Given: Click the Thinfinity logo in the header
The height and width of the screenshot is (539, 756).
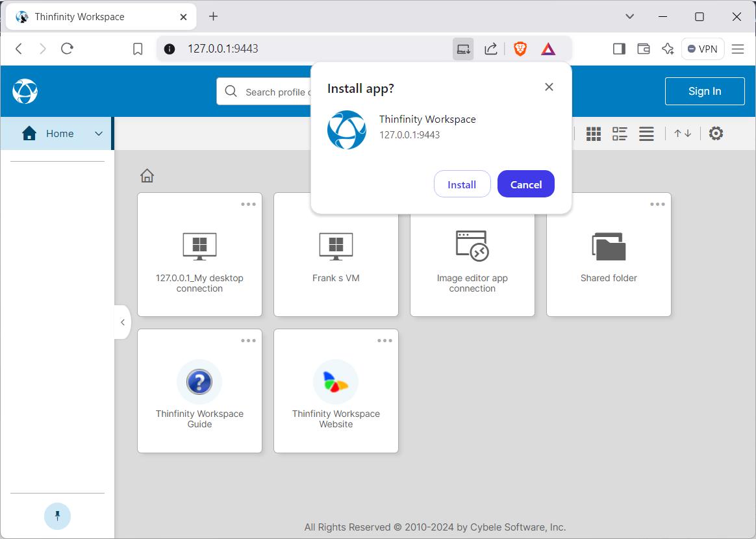Looking at the screenshot, I should (25, 91).
